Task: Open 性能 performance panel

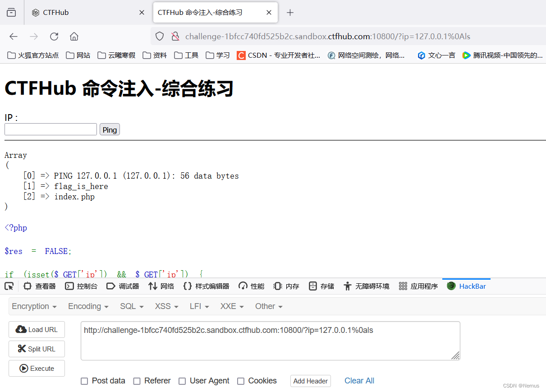Action: pyautogui.click(x=251, y=286)
